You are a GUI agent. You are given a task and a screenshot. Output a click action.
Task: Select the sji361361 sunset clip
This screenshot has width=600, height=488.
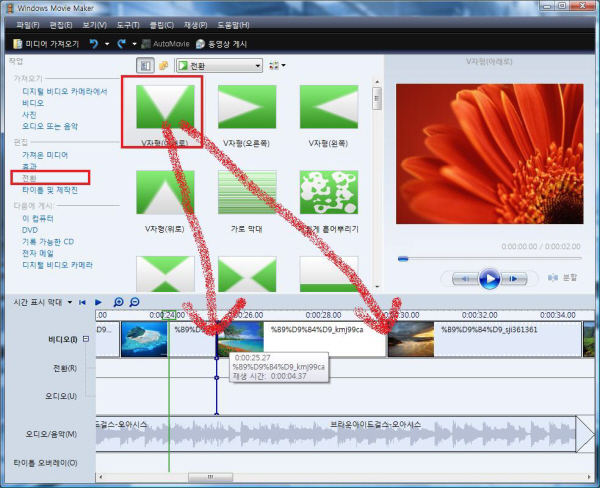(x=484, y=339)
